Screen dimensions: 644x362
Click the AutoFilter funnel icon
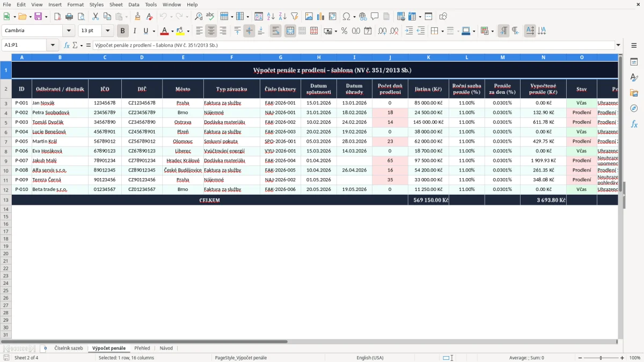tap(294, 17)
